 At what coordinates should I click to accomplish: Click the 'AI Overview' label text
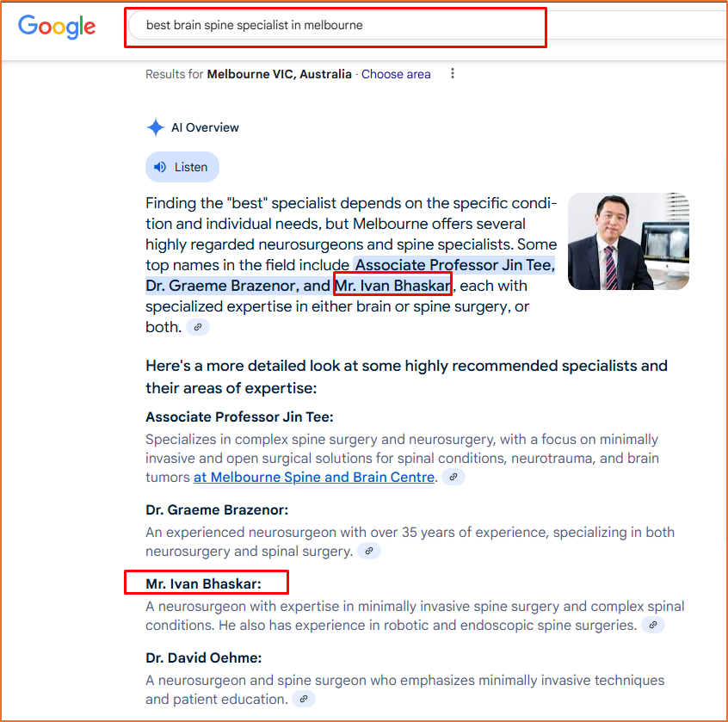(x=205, y=127)
